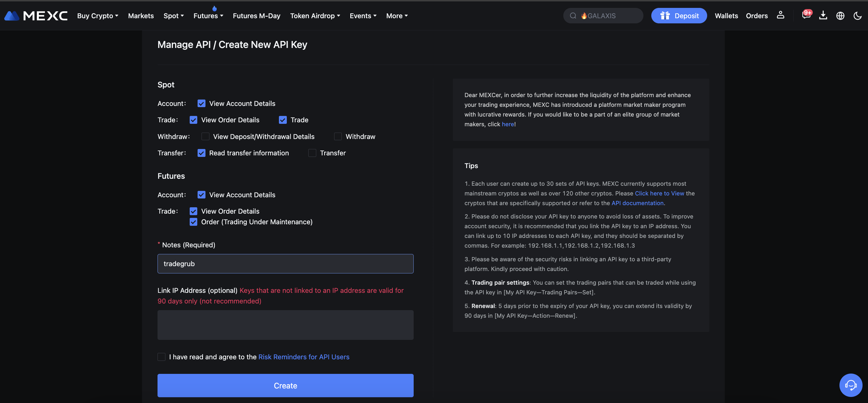Click the notifications bell icon

[x=806, y=15]
